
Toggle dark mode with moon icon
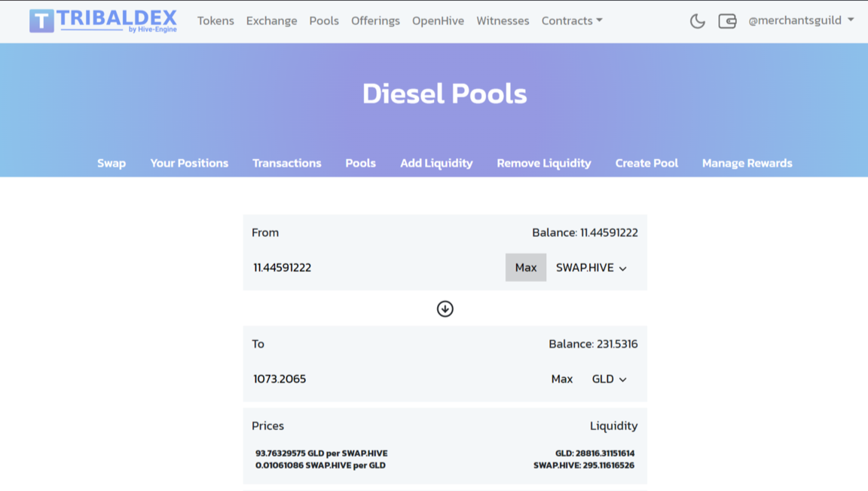click(697, 21)
